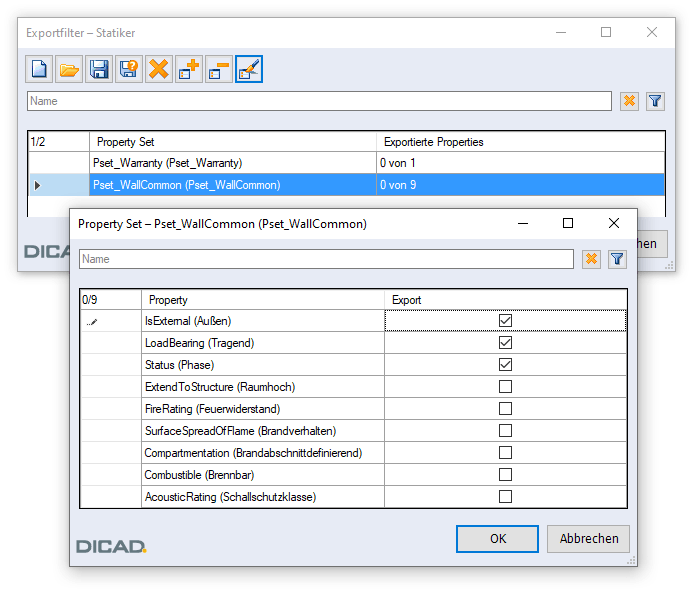Click the edit property set pencil icon

click(x=249, y=69)
